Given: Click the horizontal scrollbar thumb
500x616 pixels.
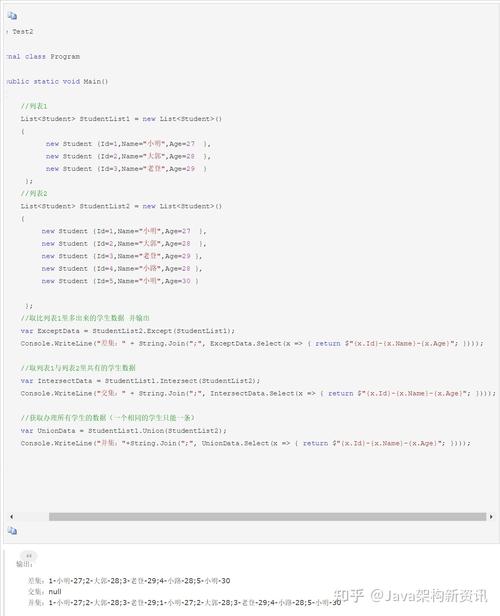Looking at the screenshot, I should 267,517.
